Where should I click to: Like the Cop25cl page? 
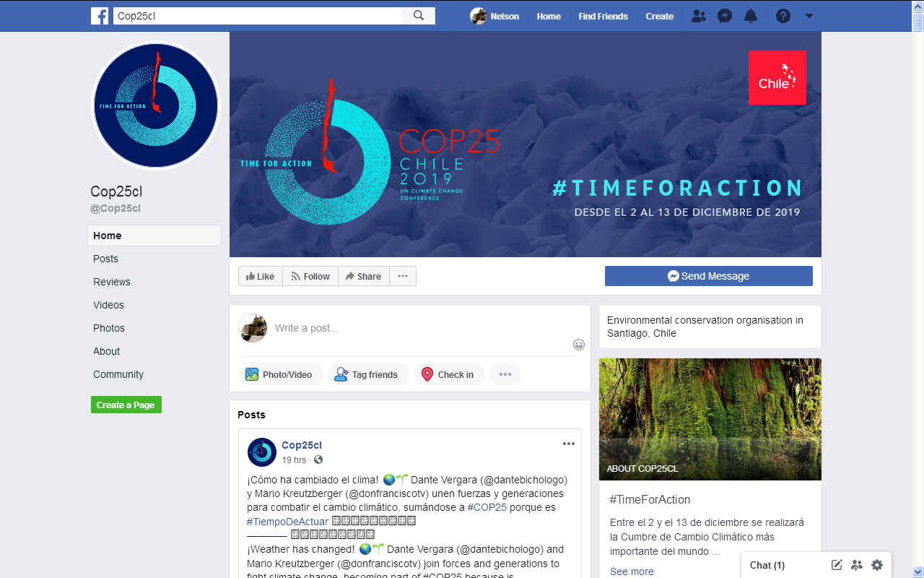260,276
